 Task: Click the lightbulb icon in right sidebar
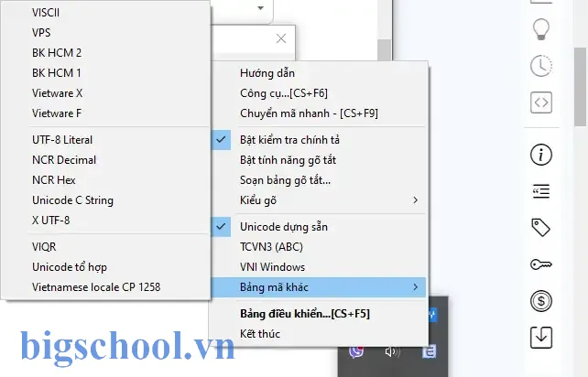[x=541, y=29]
